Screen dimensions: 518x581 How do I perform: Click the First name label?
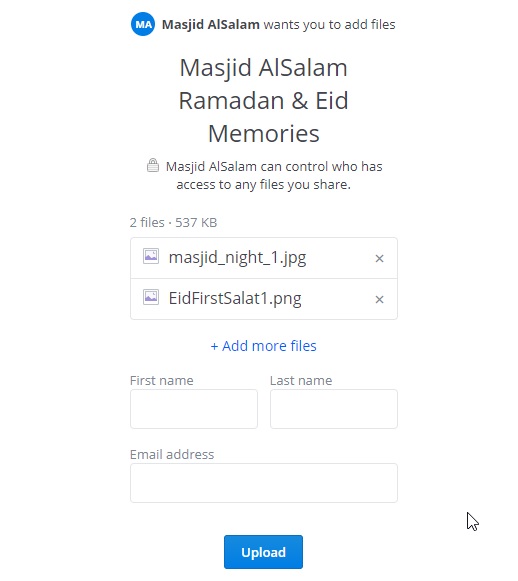click(162, 381)
